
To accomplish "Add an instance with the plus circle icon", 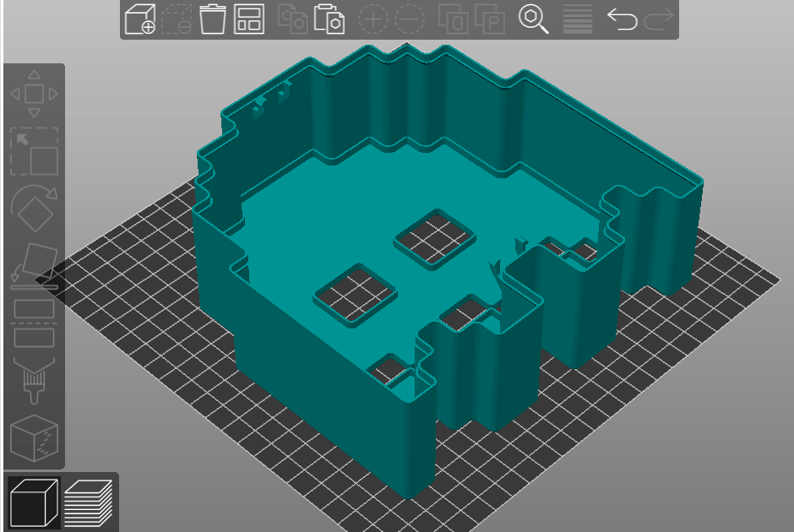I will [x=373, y=19].
